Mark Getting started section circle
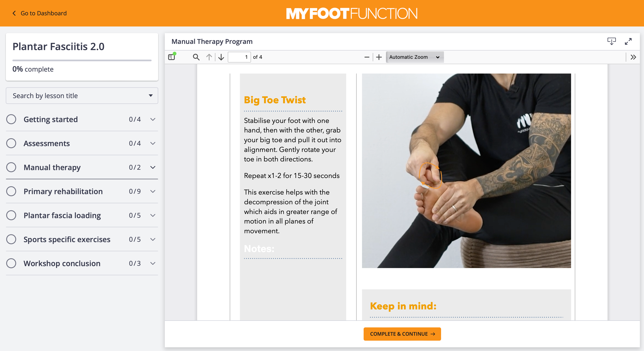 pyautogui.click(x=11, y=119)
